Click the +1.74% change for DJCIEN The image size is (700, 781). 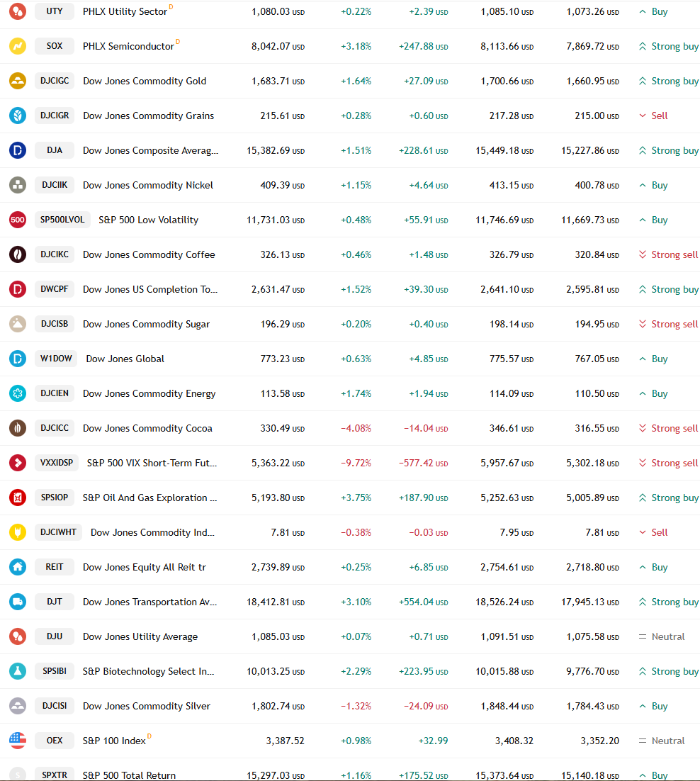356,393
